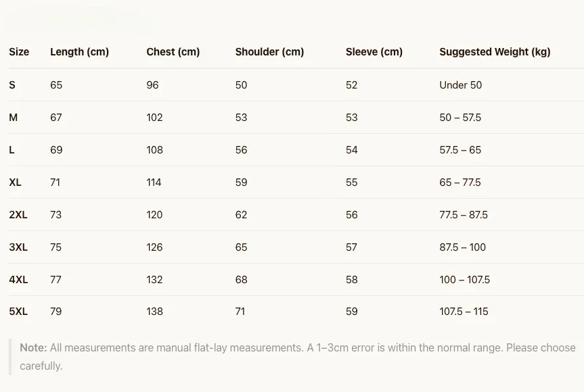
Task: Click the Under 50 weight cell
Action: 460,85
